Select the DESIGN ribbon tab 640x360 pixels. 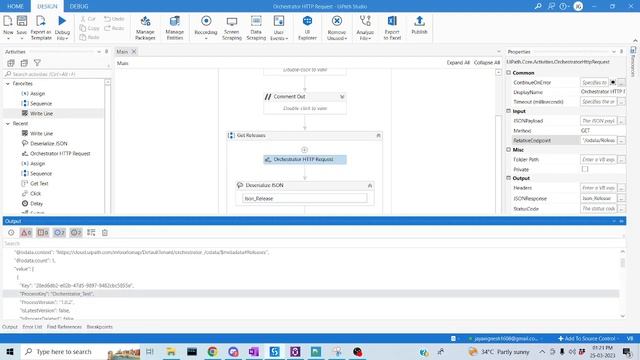47,6
